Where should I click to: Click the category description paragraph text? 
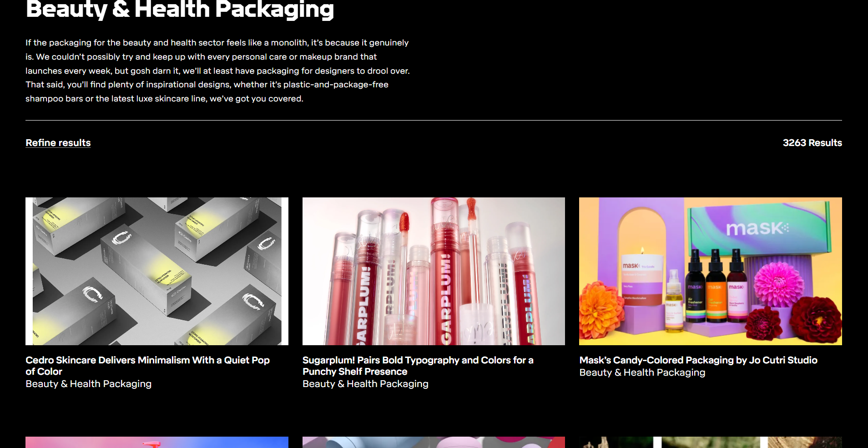pos(217,70)
